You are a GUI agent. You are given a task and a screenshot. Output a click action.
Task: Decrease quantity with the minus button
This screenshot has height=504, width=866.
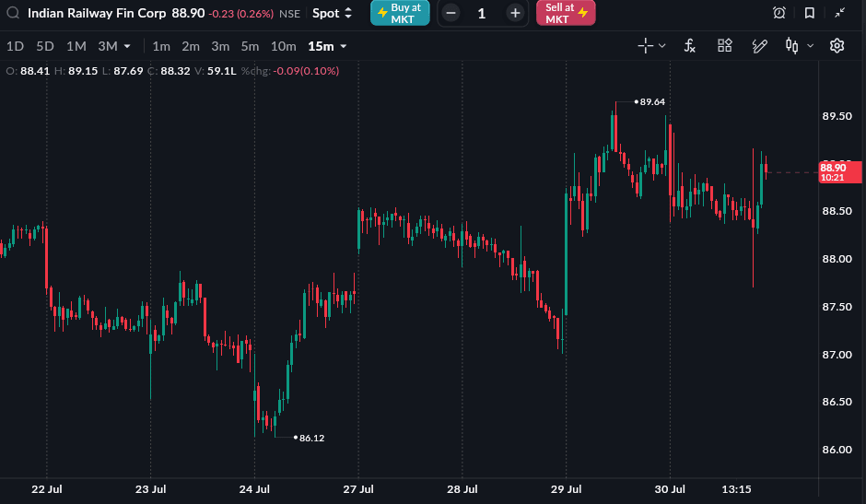[x=451, y=13]
